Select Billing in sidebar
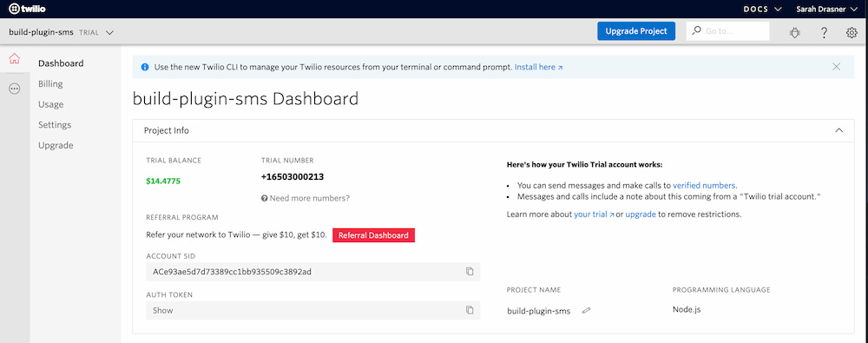 pos(50,83)
